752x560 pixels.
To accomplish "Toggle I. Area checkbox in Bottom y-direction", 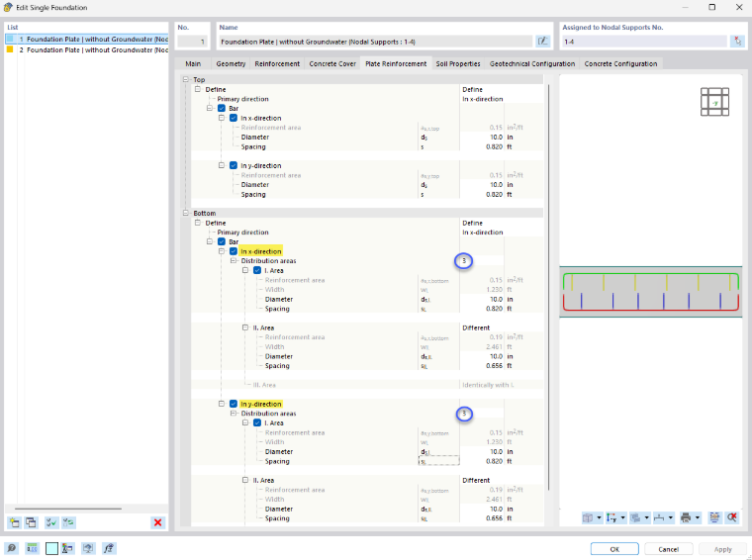I will click(257, 422).
